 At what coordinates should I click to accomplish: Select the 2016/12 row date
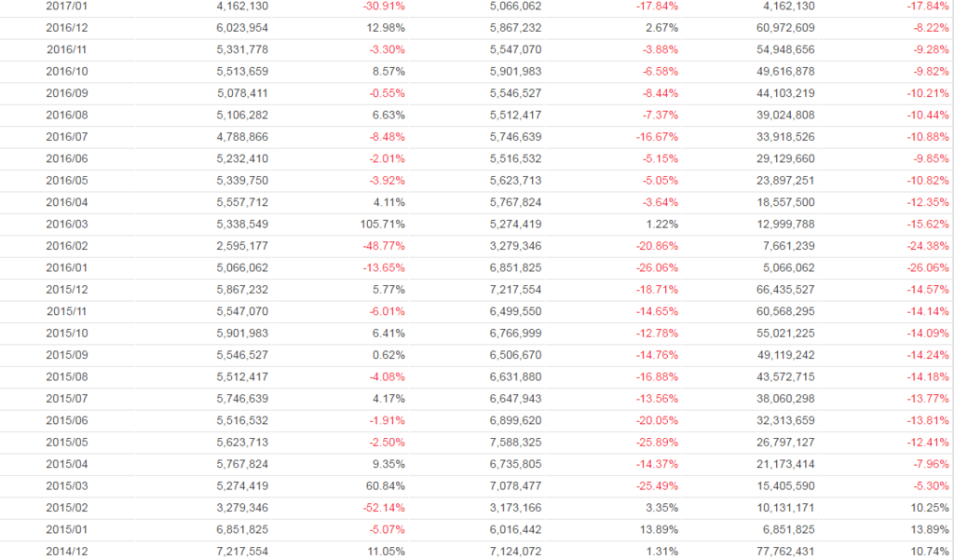67,28
